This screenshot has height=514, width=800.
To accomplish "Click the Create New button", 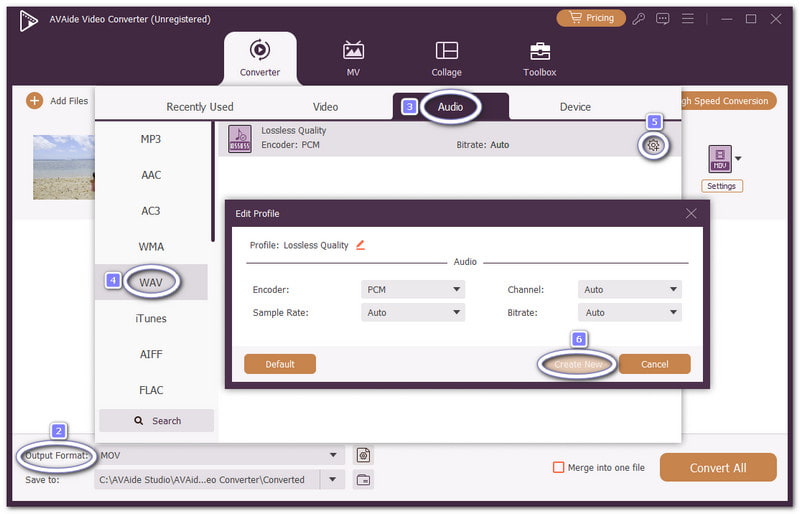I will click(578, 364).
